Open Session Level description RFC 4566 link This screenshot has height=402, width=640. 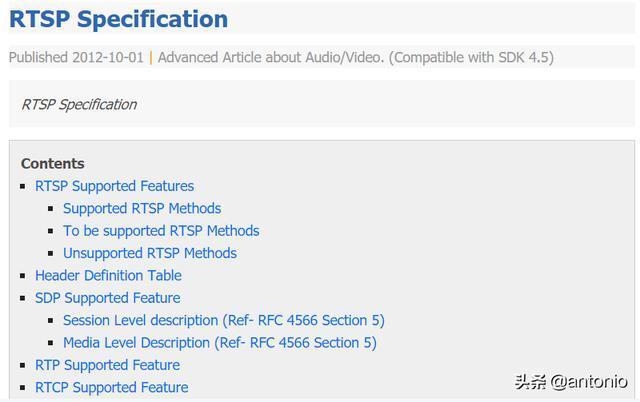[x=223, y=320]
